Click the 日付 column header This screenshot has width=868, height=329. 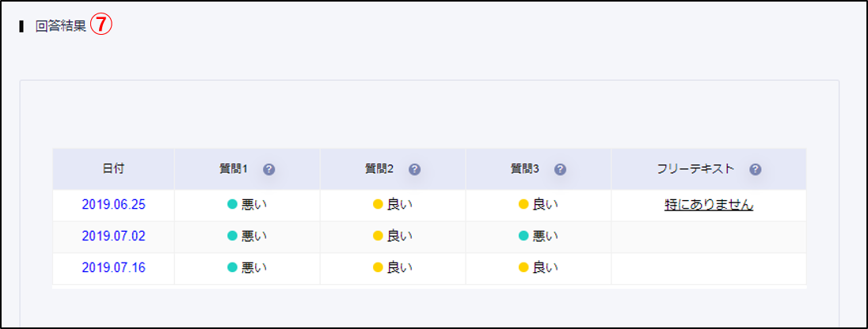[x=113, y=169]
